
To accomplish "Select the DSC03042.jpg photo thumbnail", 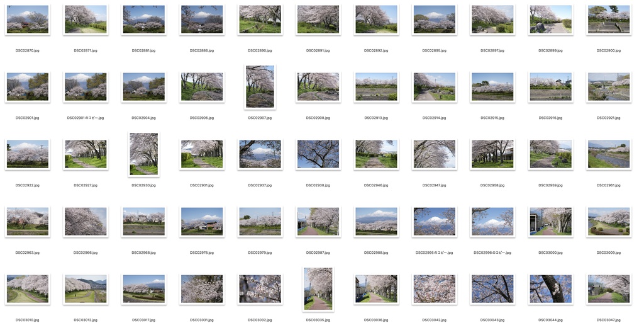I will 434,289.
